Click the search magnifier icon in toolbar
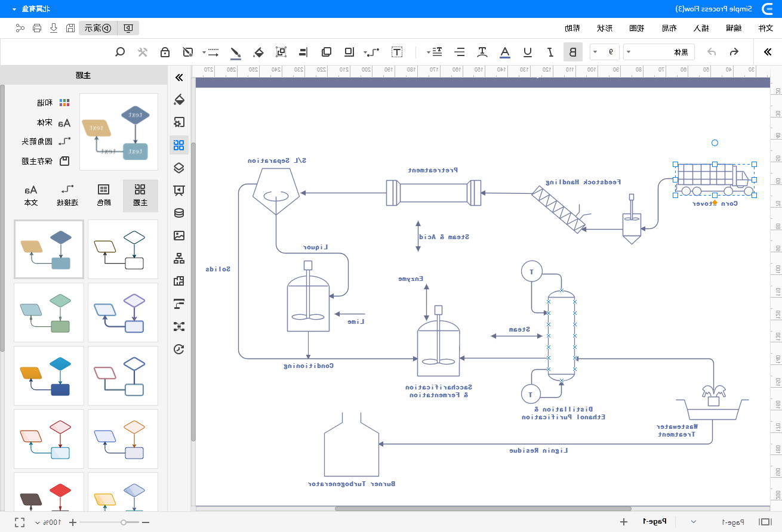This screenshot has height=532, width=782. tap(120, 52)
